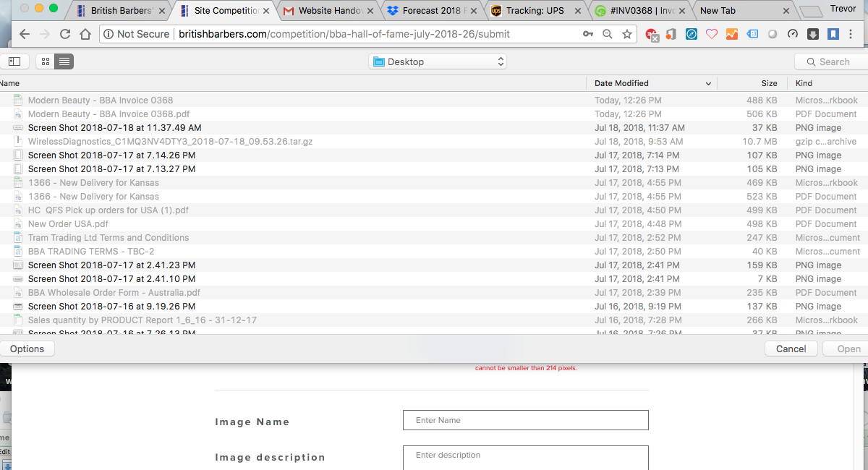The image size is (868, 470).
Task: Toggle the file dialog sidebar
Action: pyautogui.click(x=14, y=61)
